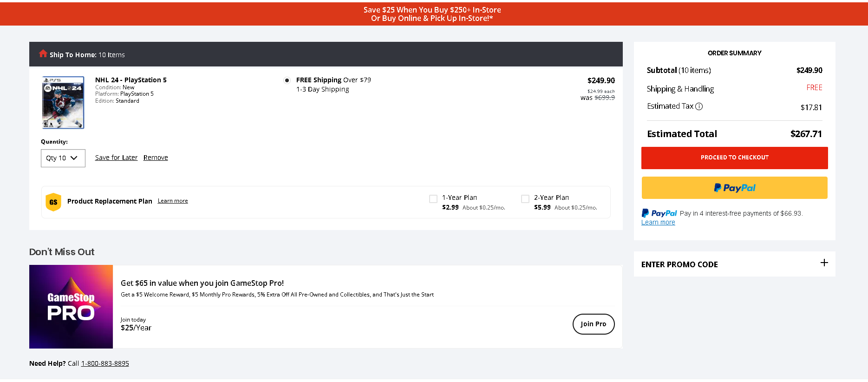Click the NHL 24 - PlayStation 5 title
Image resolution: width=868 pixels, height=382 pixels.
click(131, 80)
